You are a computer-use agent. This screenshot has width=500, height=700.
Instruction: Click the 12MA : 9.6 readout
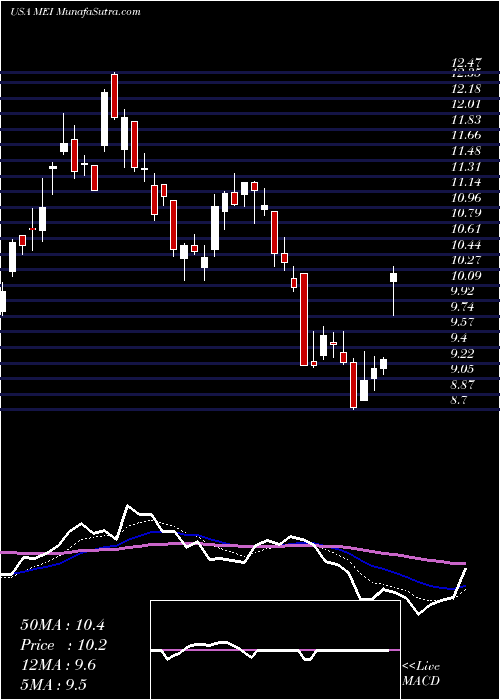[58, 664]
